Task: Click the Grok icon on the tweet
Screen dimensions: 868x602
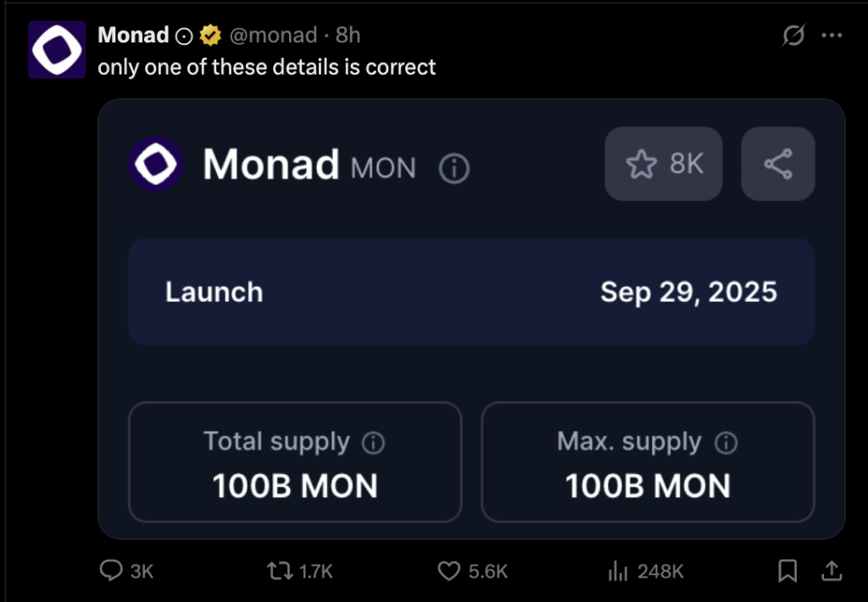Action: point(793,36)
